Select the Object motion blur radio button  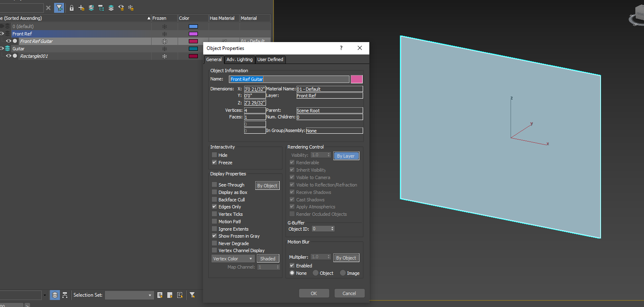(316, 273)
